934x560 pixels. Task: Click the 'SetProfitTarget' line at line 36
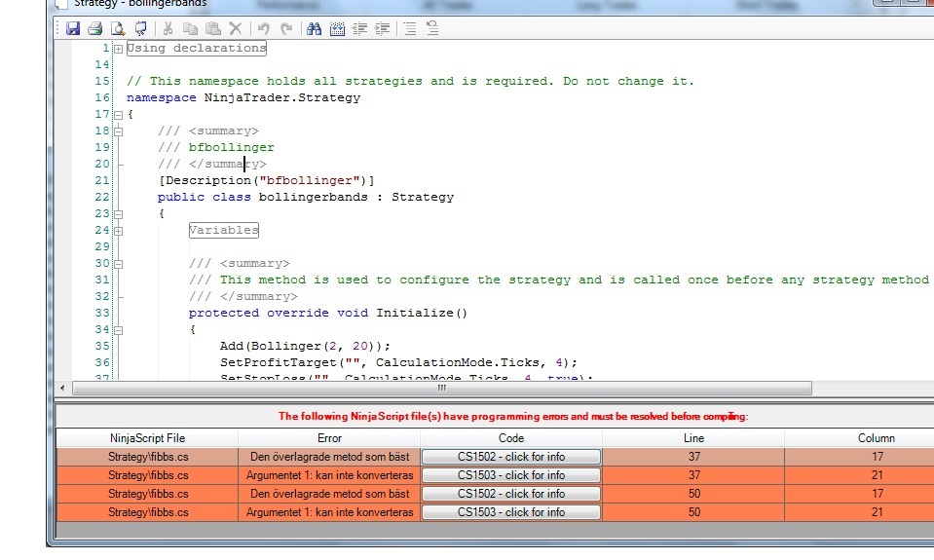(x=398, y=363)
